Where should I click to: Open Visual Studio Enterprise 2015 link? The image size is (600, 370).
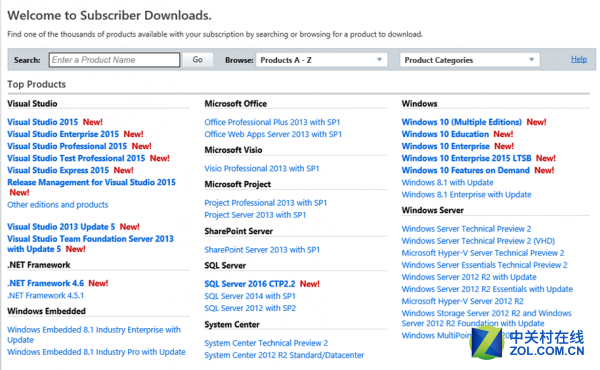click(x=63, y=134)
